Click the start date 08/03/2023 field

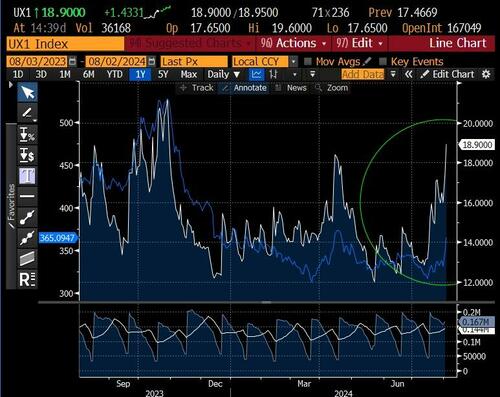tap(37, 62)
